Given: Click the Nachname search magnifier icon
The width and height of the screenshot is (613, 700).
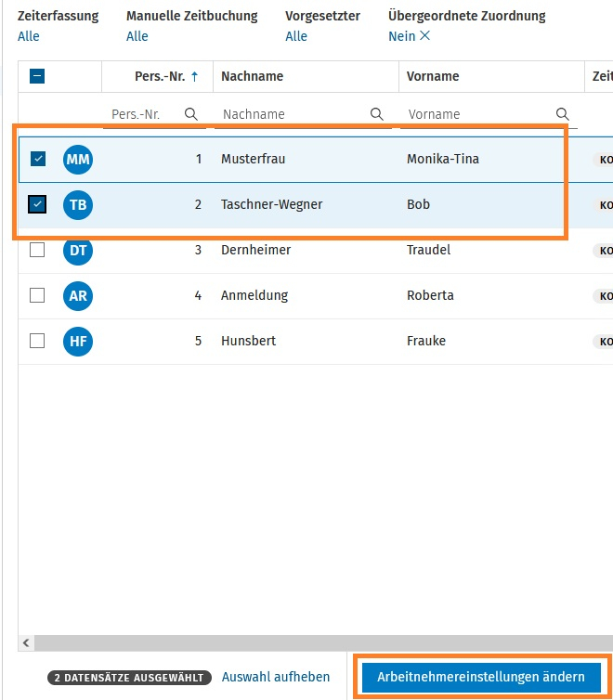Looking at the screenshot, I should pos(377,114).
